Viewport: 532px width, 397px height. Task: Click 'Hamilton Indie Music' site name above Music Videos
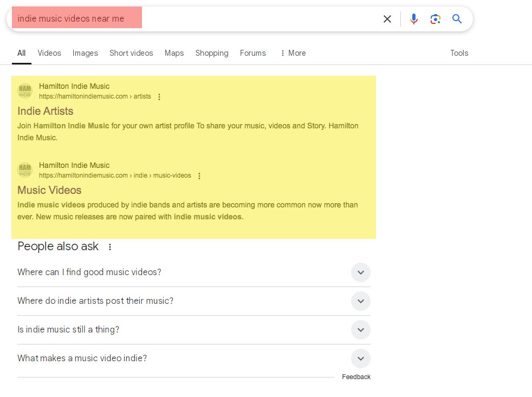click(x=74, y=166)
